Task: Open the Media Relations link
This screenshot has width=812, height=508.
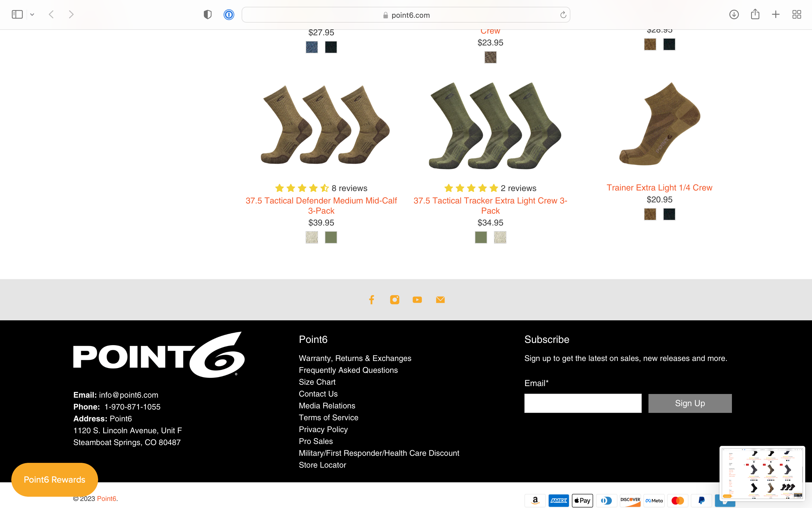Action: click(x=327, y=406)
